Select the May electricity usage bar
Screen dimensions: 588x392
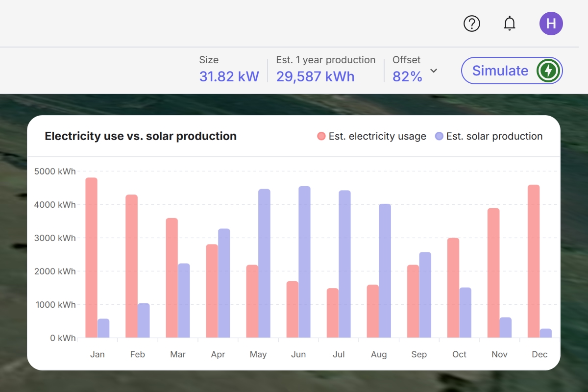(252, 301)
